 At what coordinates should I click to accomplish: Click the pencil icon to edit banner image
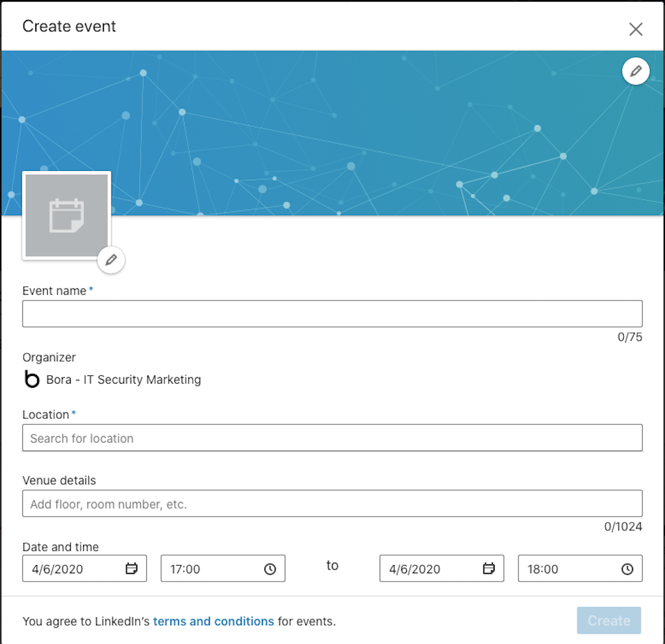(636, 71)
